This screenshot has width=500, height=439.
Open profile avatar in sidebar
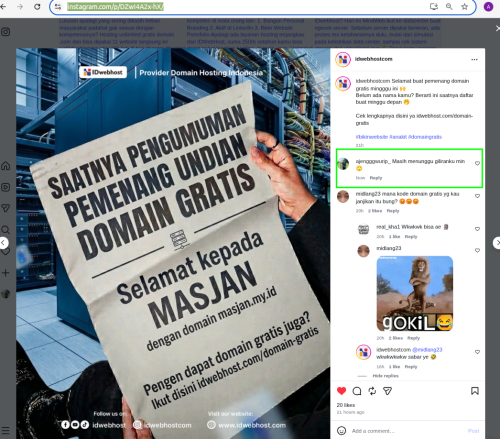(x=5, y=294)
